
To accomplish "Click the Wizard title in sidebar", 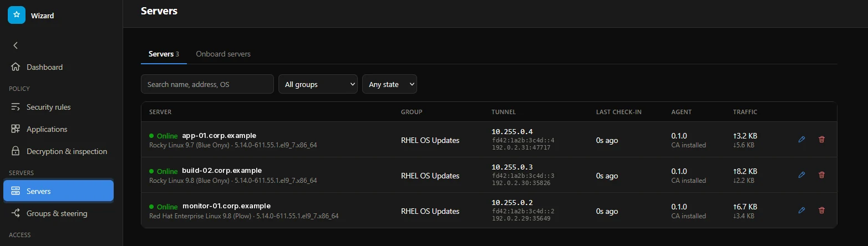I will tap(43, 16).
